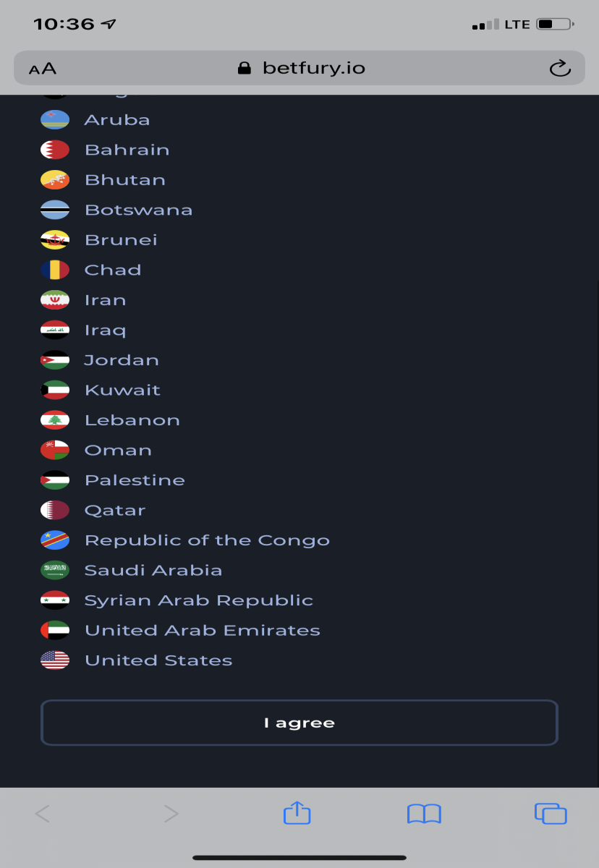
Task: Tap the padlock icon in address bar
Action: (245, 68)
